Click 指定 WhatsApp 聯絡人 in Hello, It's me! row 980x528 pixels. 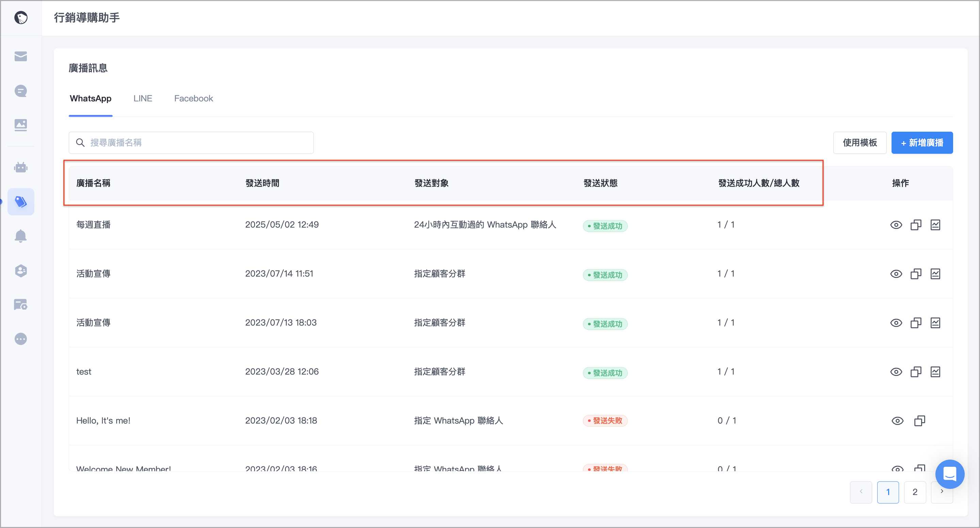click(458, 421)
